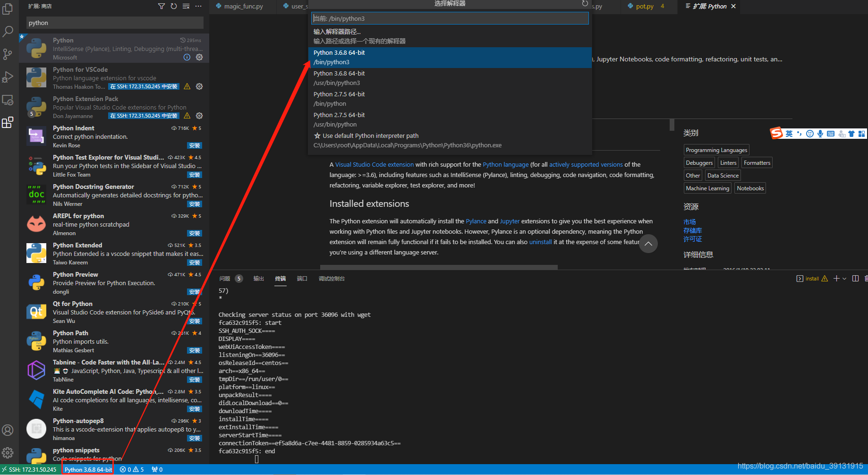Open the Manage gear in activity bar
The height and width of the screenshot is (475, 868).
coord(8,453)
